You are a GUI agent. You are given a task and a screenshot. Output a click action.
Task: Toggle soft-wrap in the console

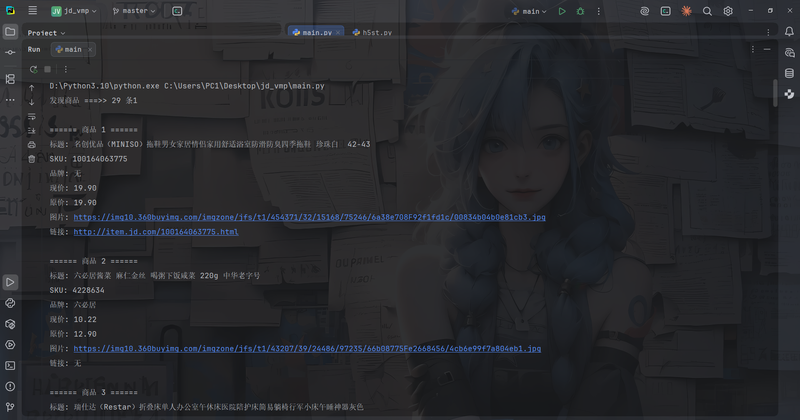(32, 116)
